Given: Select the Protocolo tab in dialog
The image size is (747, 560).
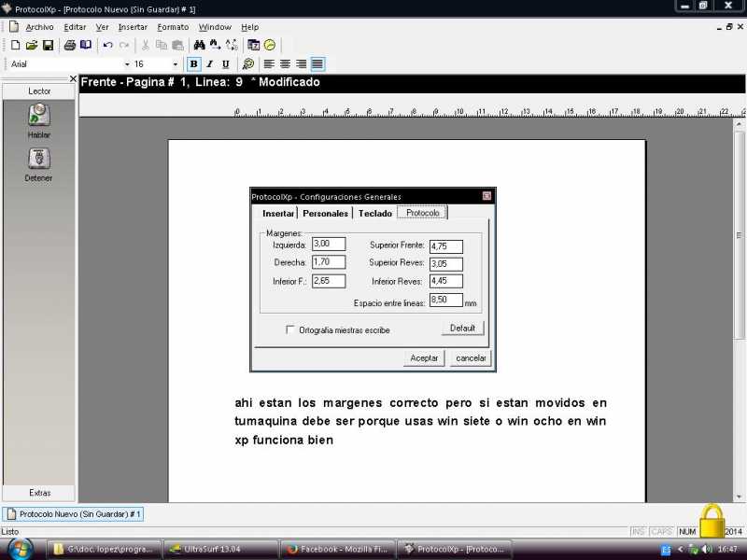Looking at the screenshot, I should point(423,213).
